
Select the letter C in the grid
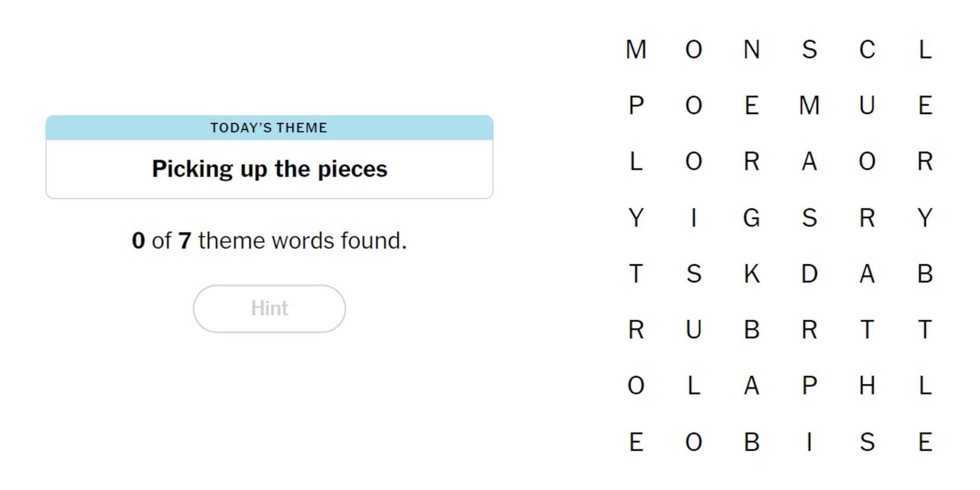(x=867, y=49)
